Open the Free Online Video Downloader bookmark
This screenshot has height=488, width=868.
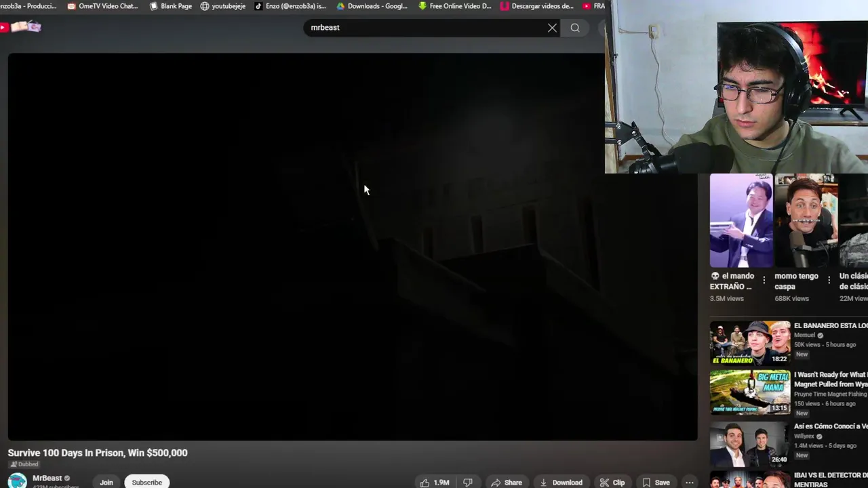tap(454, 6)
